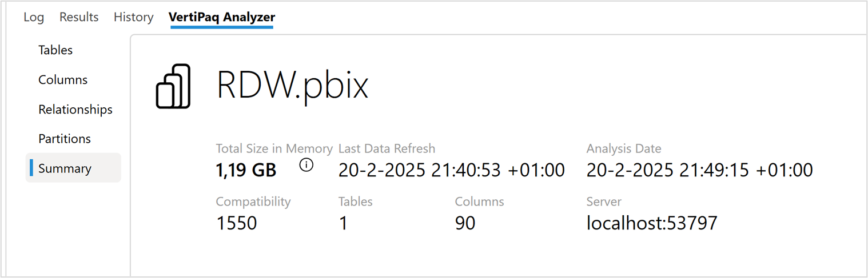Go to the Relationships section
Screen dimensions: 868x278
point(75,110)
